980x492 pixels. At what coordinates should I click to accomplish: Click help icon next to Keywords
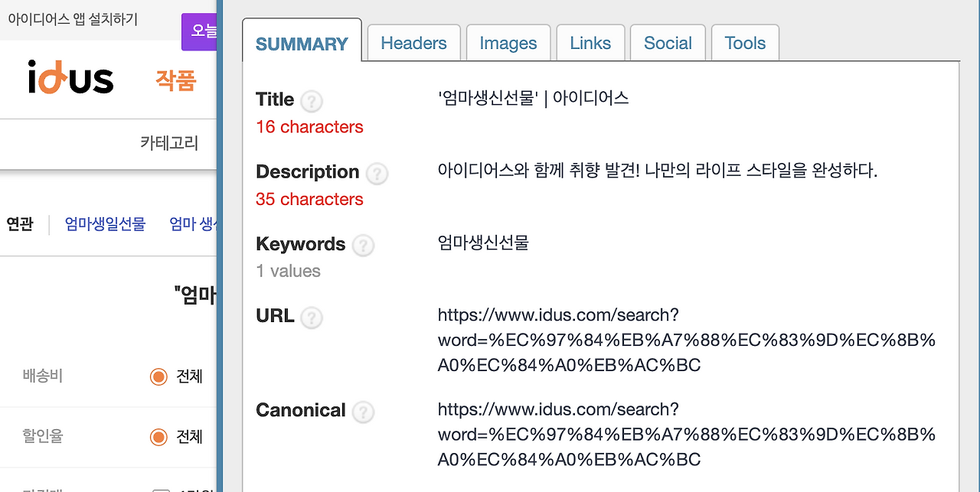point(363,246)
